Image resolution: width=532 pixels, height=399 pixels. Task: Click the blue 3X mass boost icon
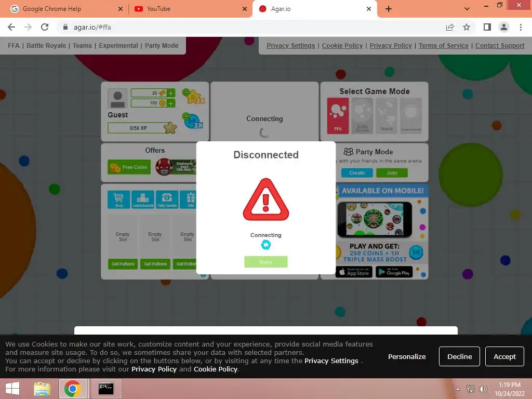[x=193, y=121]
